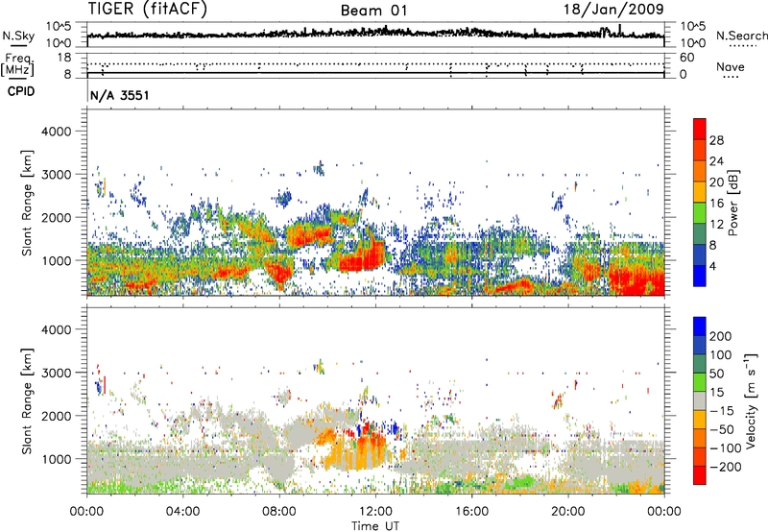Click the Time UT axis label
The width and height of the screenshot is (768, 532).
click(x=375, y=525)
